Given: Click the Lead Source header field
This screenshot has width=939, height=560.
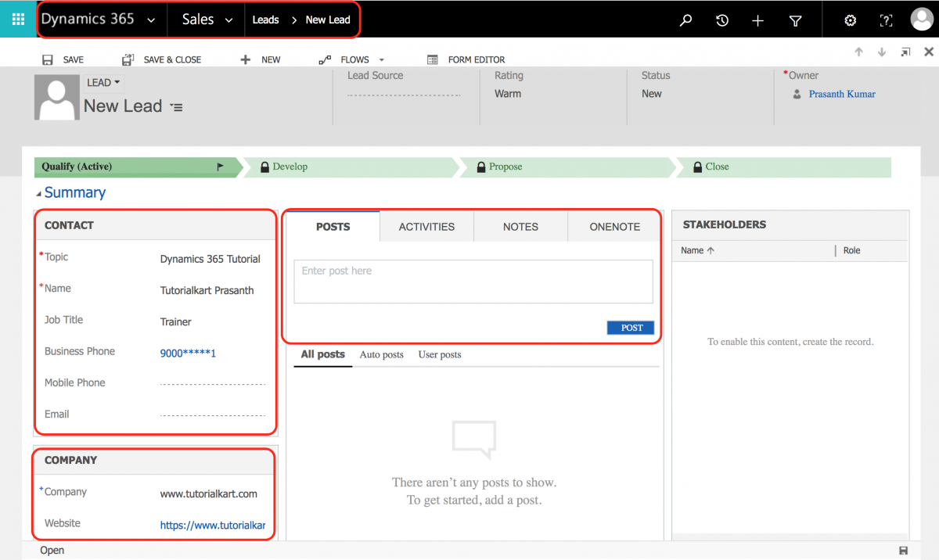Looking at the screenshot, I should pos(404,95).
